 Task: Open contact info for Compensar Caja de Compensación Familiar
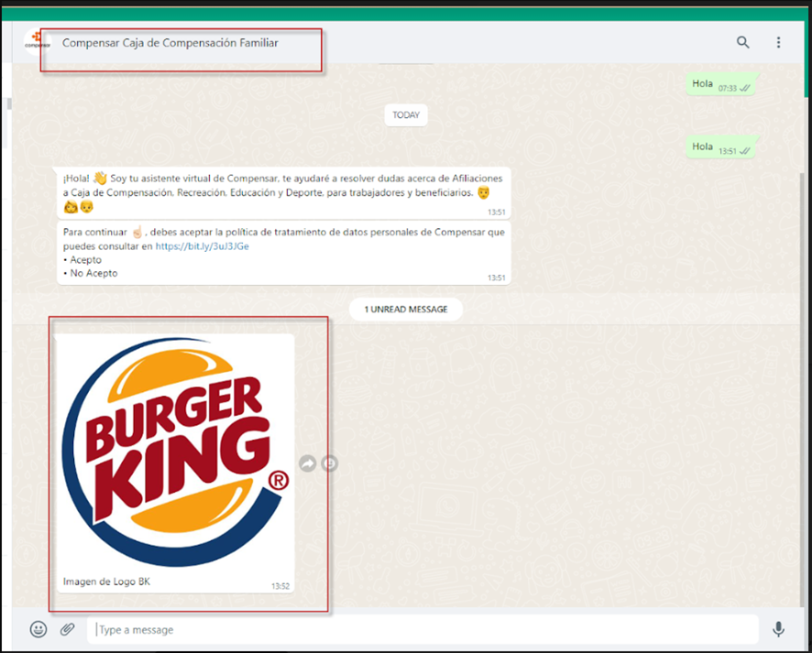170,43
